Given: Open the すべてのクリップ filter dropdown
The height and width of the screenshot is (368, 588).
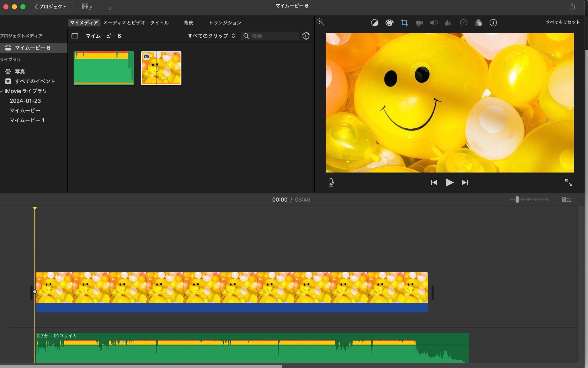Looking at the screenshot, I should tap(211, 36).
